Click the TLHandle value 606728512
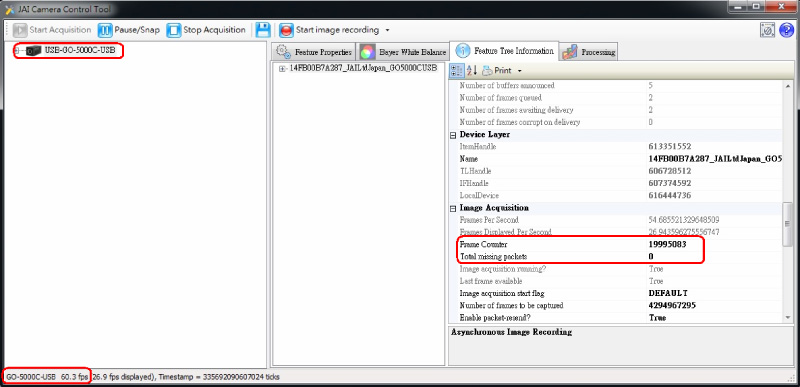 (x=669, y=171)
